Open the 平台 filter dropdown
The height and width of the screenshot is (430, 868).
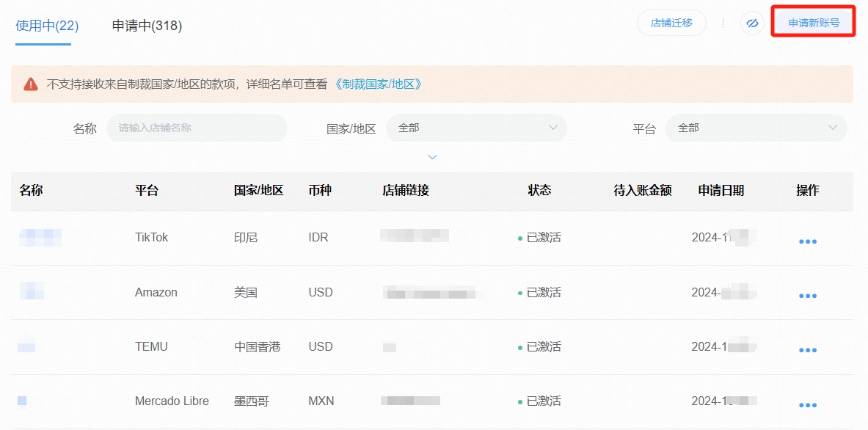(756, 128)
